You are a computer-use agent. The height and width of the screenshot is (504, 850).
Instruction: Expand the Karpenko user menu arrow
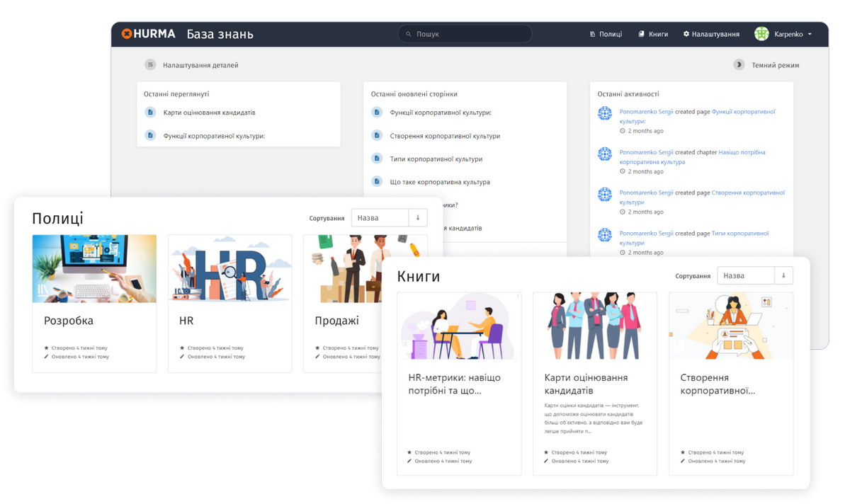coord(810,34)
